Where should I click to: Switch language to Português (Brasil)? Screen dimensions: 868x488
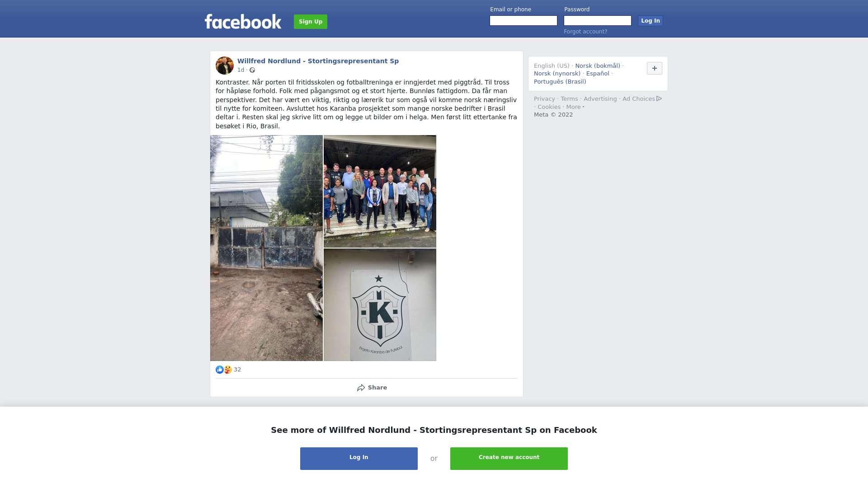560,82
